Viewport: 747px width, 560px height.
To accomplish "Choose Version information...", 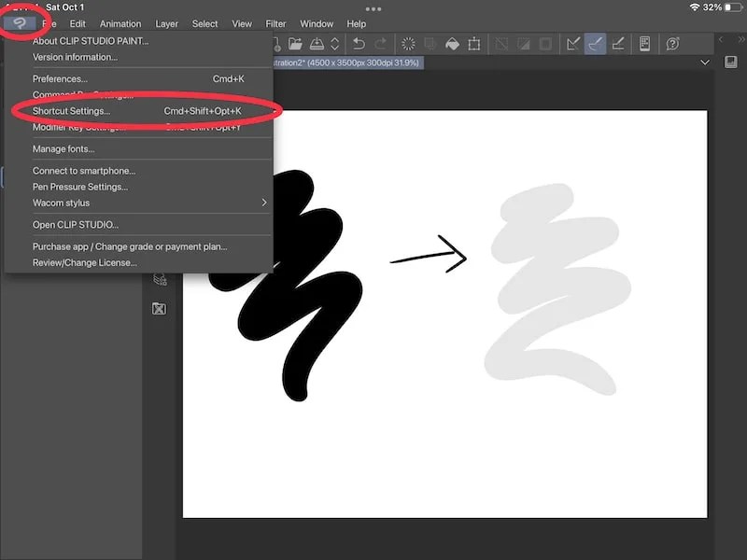I will (x=138, y=57).
